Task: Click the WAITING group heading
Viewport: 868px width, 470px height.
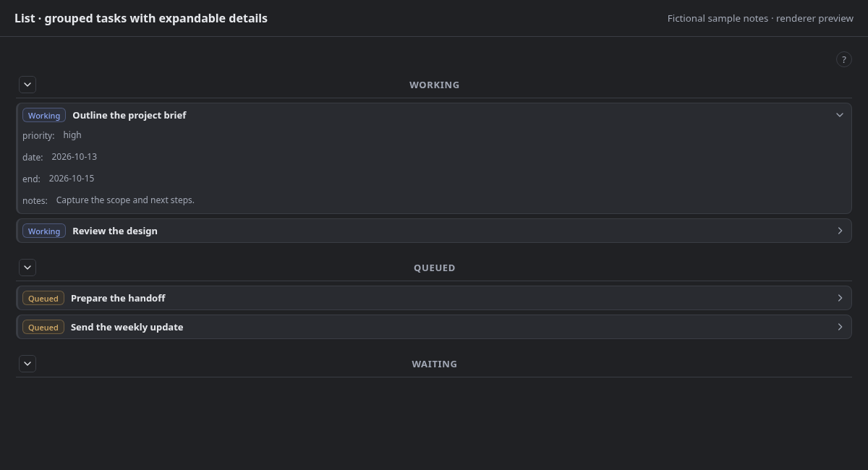Action: 434,364
